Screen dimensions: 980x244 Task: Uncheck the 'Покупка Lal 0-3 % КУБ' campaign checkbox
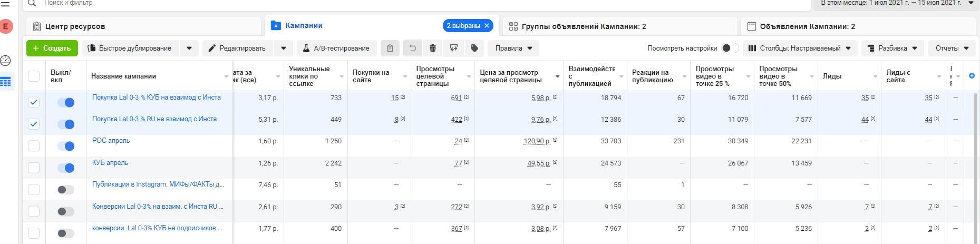point(34,102)
